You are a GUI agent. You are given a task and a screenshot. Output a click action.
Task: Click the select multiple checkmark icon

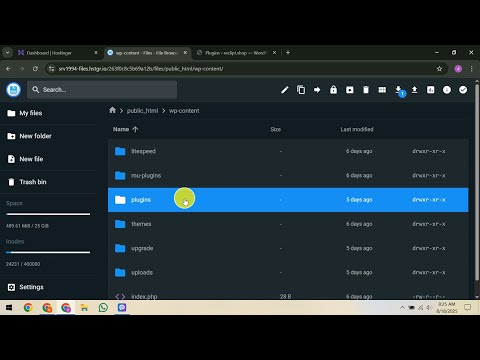click(x=463, y=90)
